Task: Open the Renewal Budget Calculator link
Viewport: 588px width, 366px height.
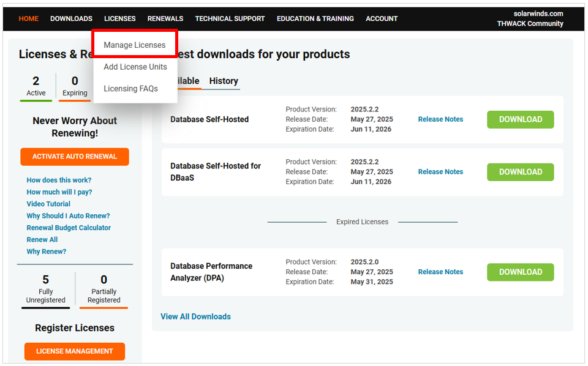Action: 69,228
